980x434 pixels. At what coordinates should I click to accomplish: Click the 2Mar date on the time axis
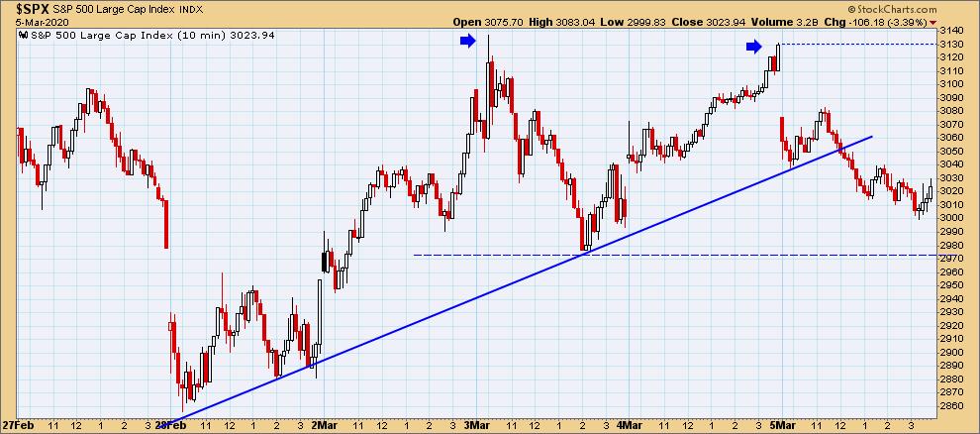click(324, 425)
